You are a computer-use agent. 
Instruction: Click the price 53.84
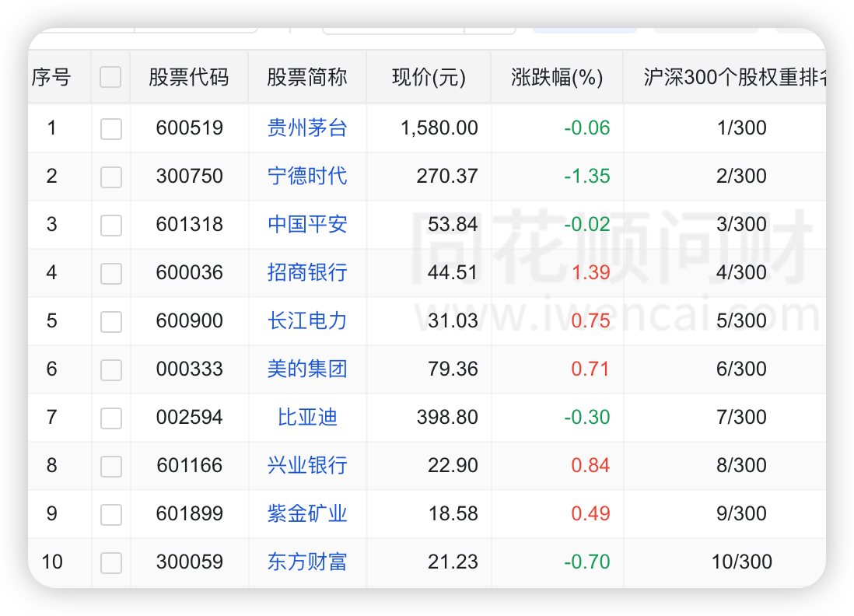(453, 225)
